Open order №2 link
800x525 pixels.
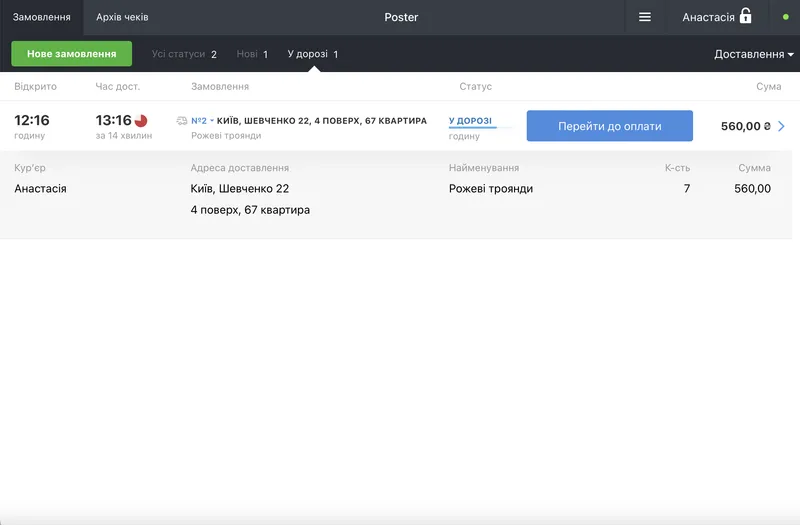point(197,121)
